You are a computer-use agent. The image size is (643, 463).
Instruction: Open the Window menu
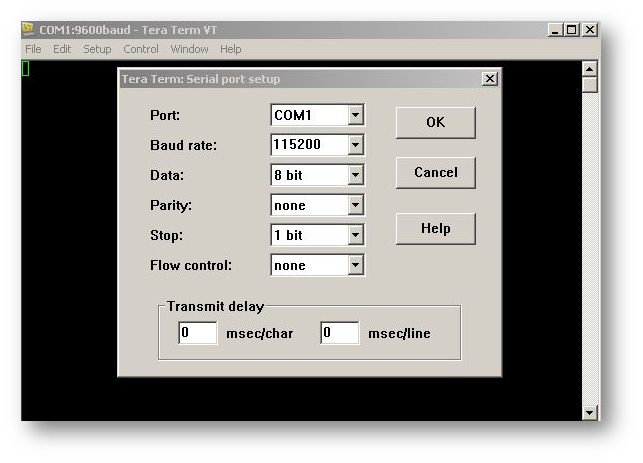tap(189, 49)
